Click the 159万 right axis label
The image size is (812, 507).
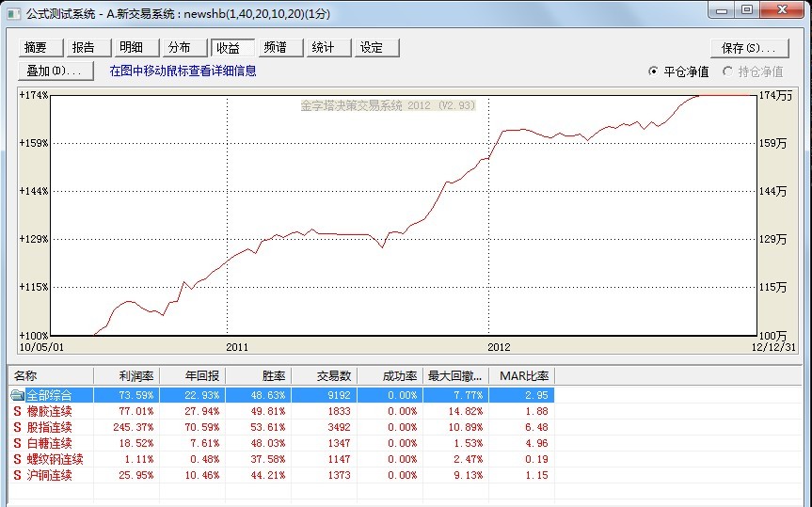click(772, 143)
